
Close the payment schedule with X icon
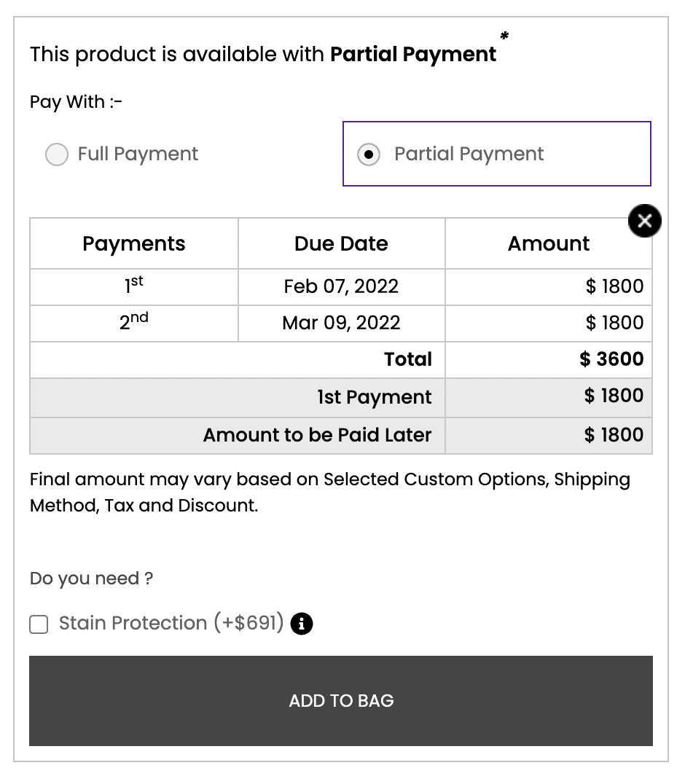644,221
